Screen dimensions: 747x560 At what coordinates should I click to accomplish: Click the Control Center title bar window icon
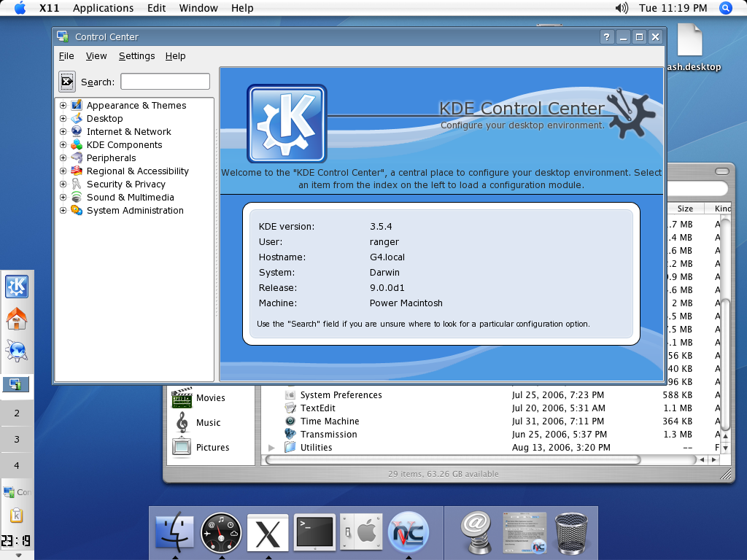point(63,36)
